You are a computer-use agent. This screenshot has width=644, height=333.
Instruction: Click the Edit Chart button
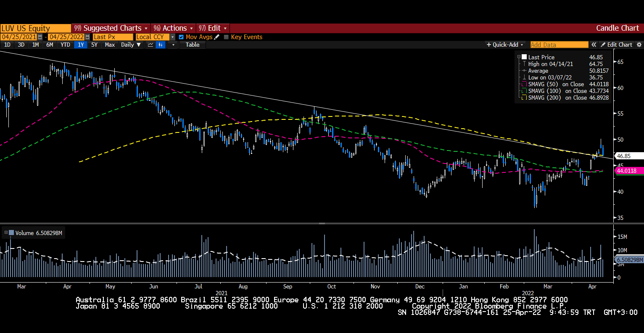click(616, 45)
